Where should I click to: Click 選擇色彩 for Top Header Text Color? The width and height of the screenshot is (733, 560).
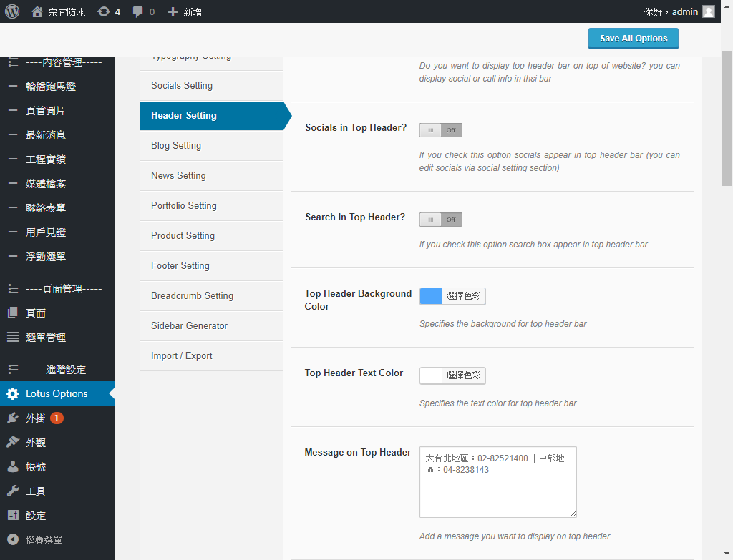463,375
